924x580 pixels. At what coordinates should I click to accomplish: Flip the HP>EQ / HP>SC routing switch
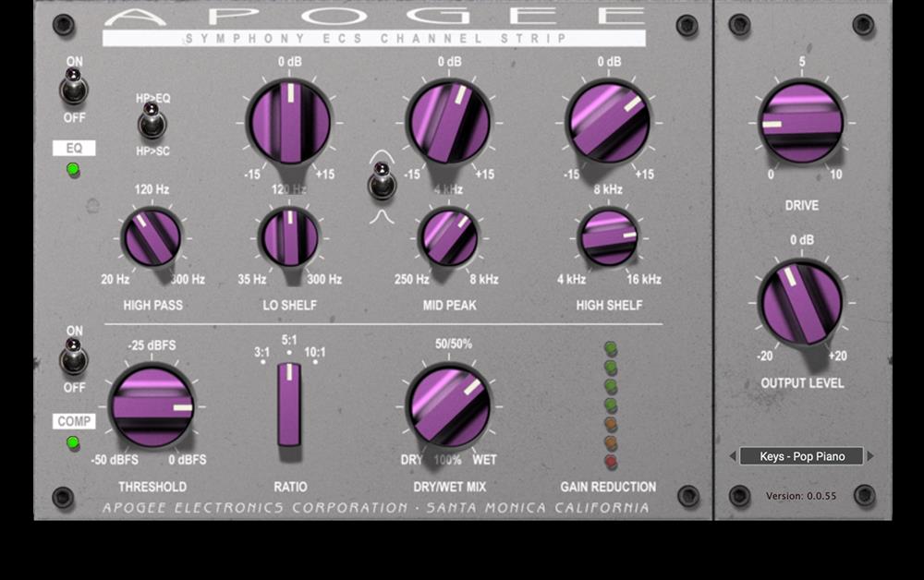[152, 121]
